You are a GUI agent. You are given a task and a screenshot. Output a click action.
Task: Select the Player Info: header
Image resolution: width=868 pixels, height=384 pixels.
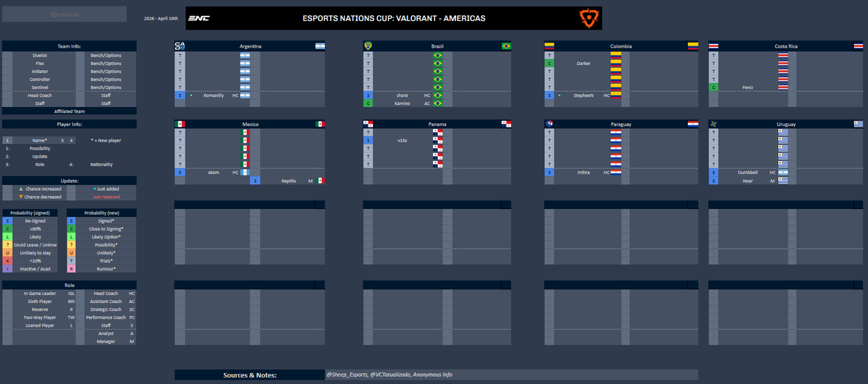click(x=69, y=124)
